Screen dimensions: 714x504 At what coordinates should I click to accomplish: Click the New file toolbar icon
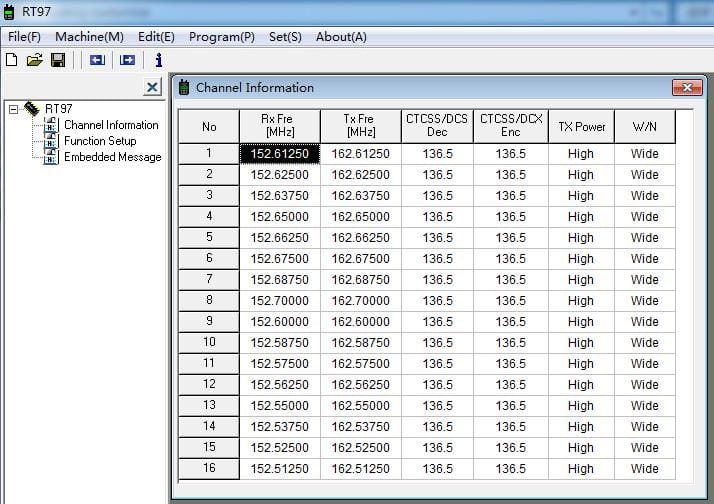pos(12,60)
